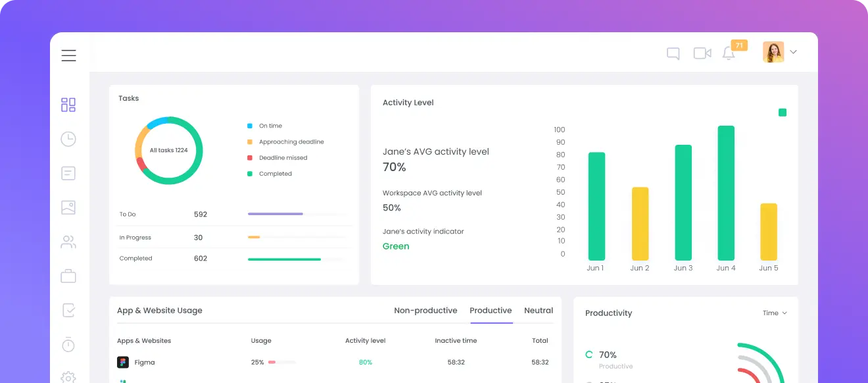Image resolution: width=868 pixels, height=383 pixels.
Task: Select the briefcase projects icon in sidebar
Action: coord(68,275)
